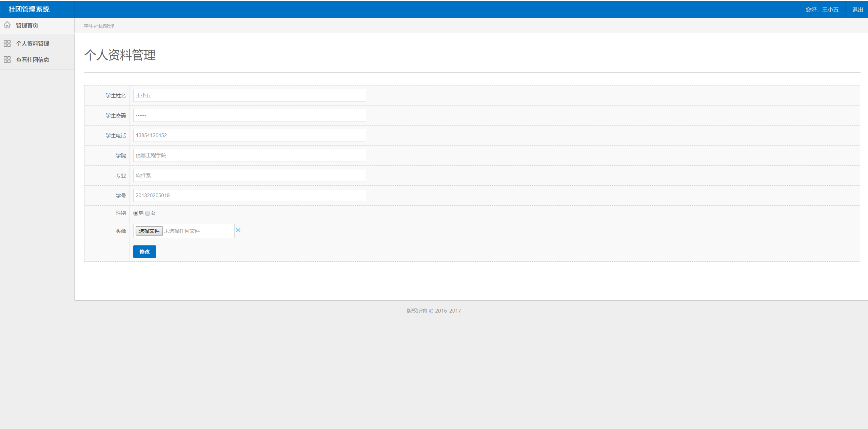The width and height of the screenshot is (868, 429).
Task: Click the 头像 field label
Action: tap(121, 231)
